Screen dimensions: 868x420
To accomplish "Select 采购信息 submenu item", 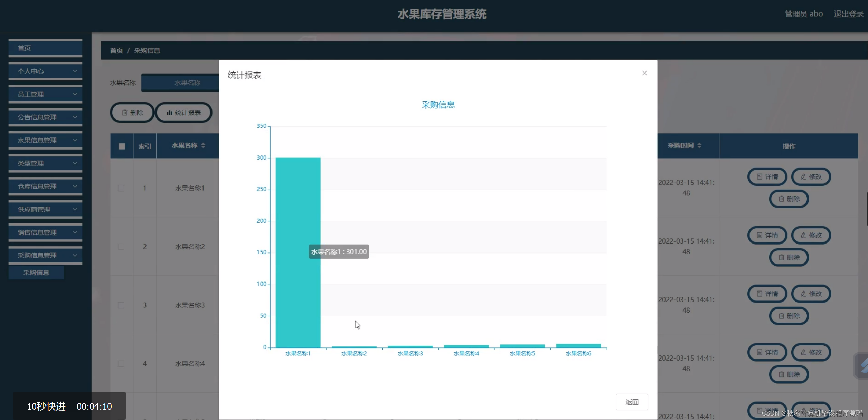I will (36, 273).
